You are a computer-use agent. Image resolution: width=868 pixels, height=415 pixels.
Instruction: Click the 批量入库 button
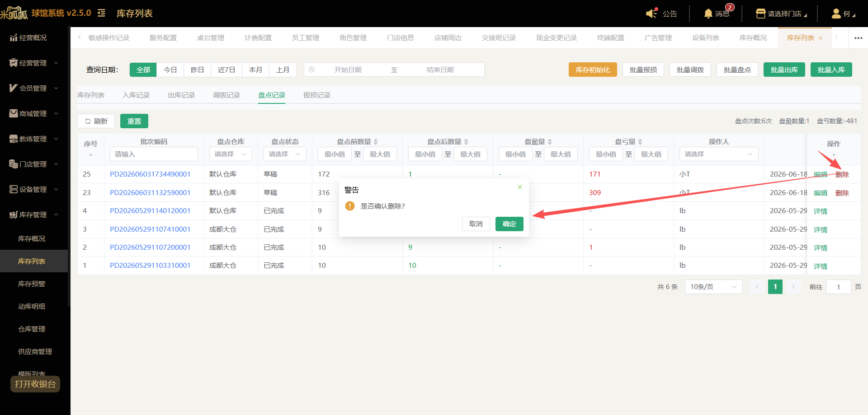[831, 70]
